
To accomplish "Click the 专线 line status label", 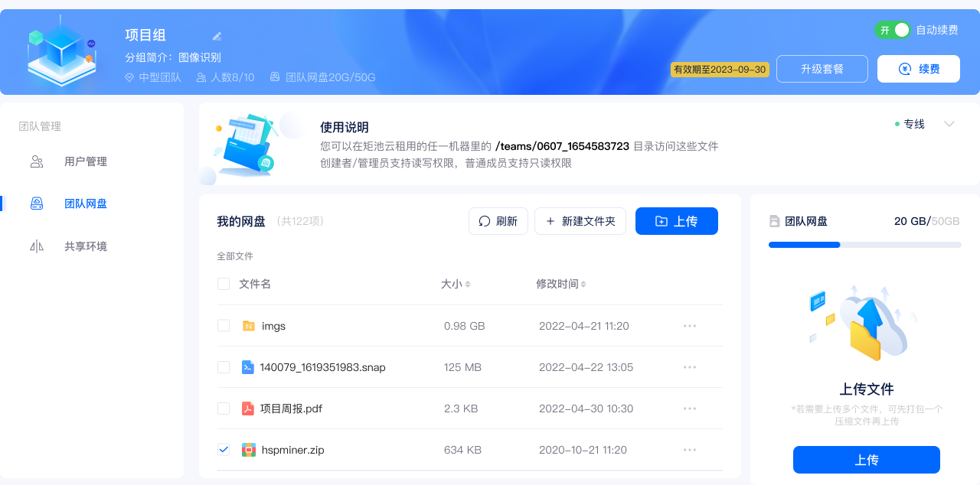I will point(910,124).
